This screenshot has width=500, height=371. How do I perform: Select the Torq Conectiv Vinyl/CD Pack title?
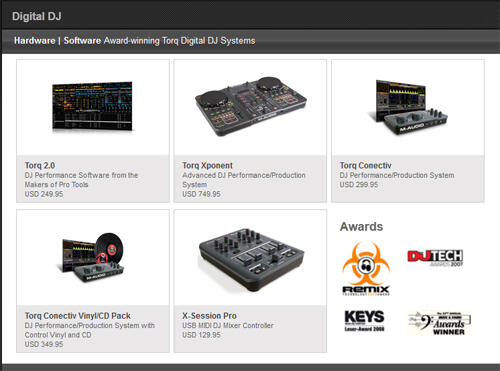click(78, 316)
